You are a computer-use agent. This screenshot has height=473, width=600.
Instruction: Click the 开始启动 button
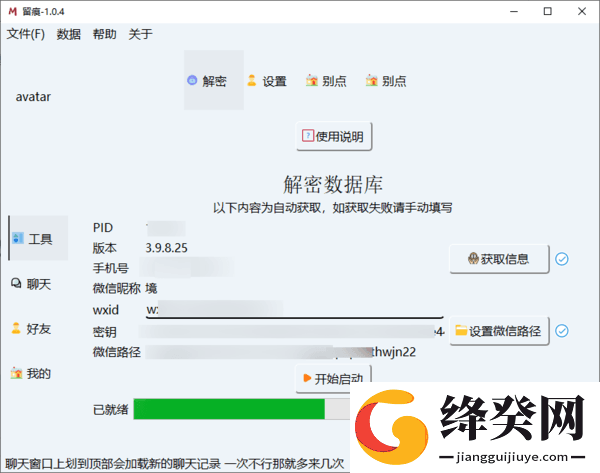334,378
